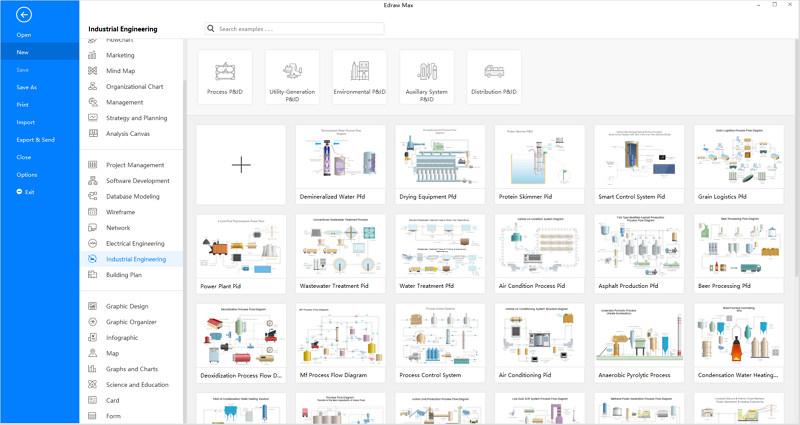Click the Building Plan icon
The height and width of the screenshot is (425, 800).
click(x=92, y=274)
